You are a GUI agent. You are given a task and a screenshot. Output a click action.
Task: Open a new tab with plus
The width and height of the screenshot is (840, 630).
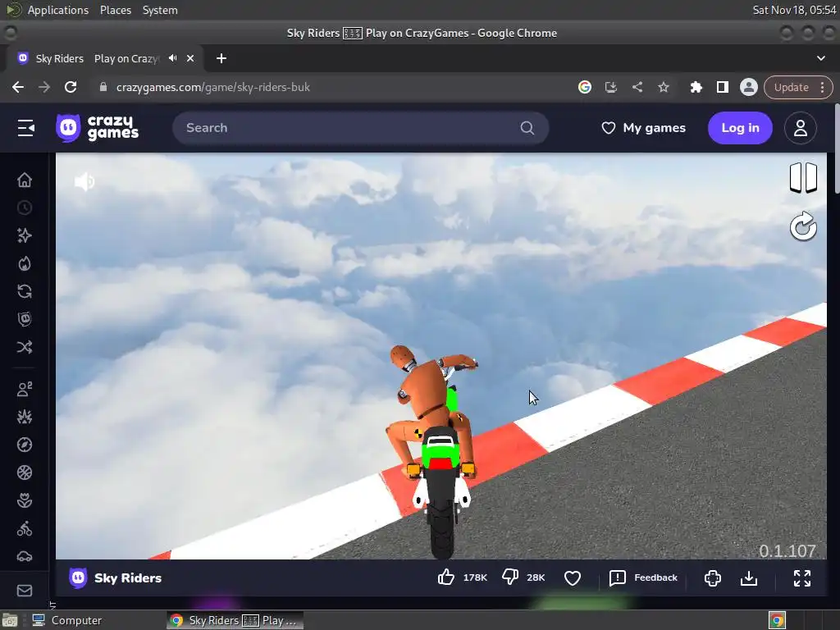tap(221, 58)
